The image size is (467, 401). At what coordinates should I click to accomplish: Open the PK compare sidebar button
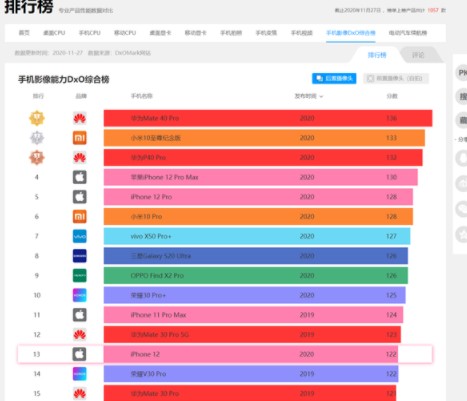[462, 73]
